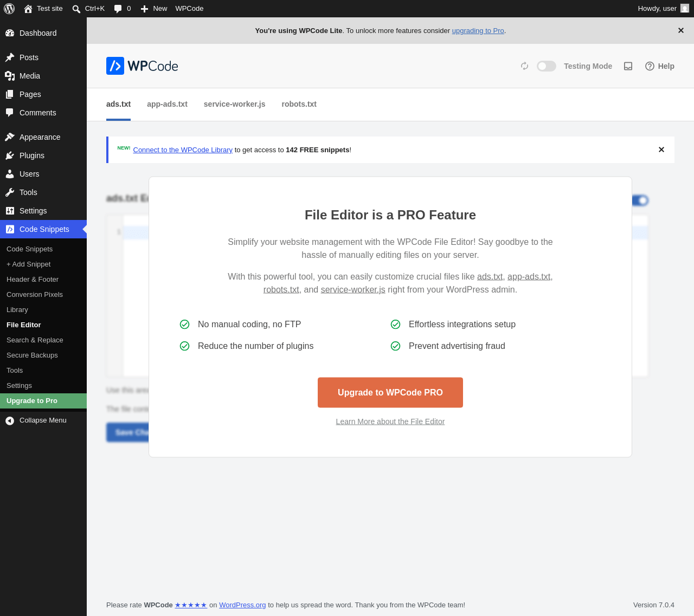Click the "Effortless integrations setup" text
Screen dimensions: 694x616
(x=462, y=324)
